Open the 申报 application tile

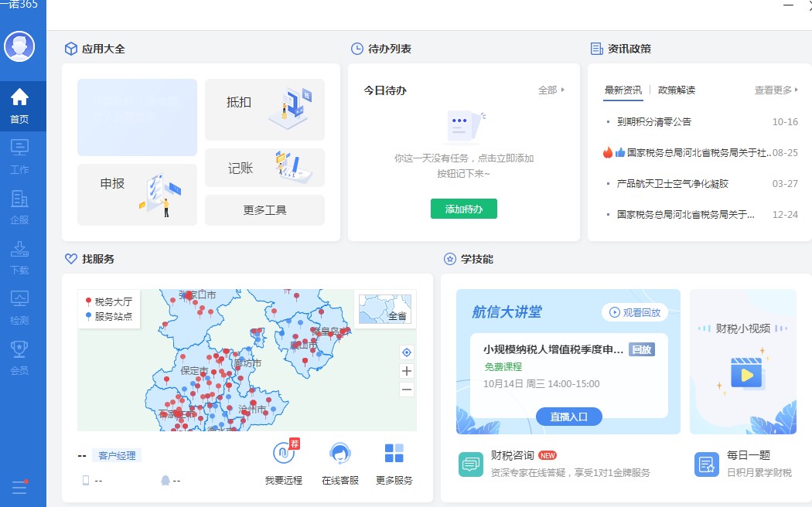tap(137, 195)
